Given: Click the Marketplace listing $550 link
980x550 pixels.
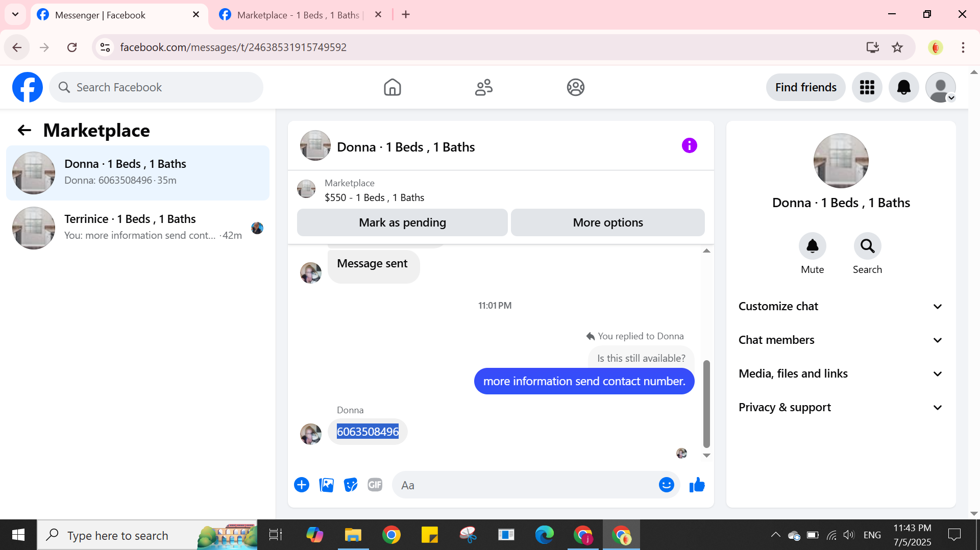Looking at the screenshot, I should coord(374,197).
